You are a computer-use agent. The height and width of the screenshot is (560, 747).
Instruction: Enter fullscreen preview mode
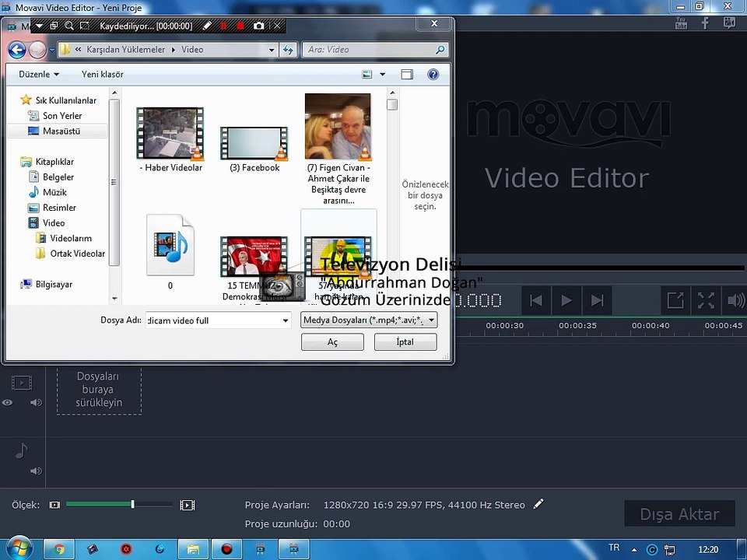pos(706,300)
